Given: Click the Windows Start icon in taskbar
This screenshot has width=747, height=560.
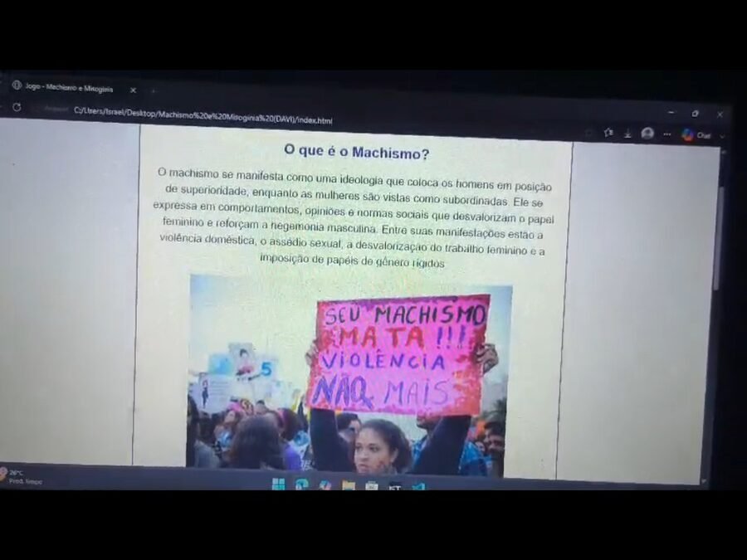Looking at the screenshot, I should click(x=278, y=485).
